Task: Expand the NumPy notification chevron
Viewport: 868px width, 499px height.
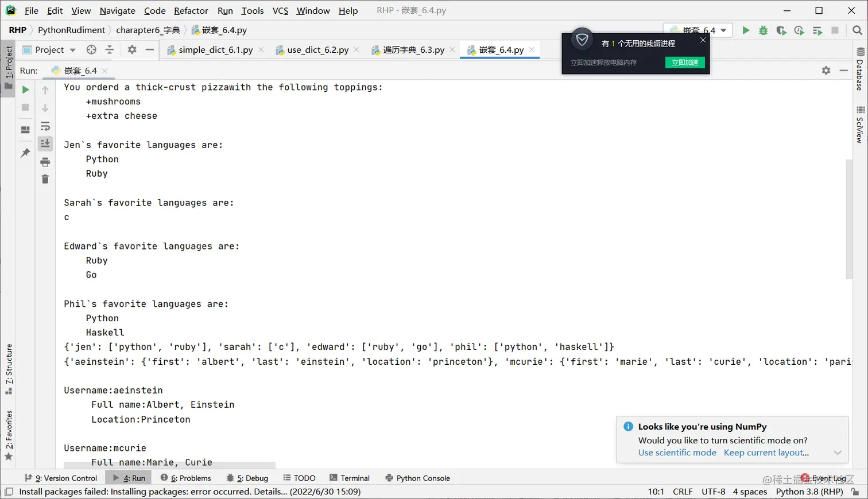Action: pos(838,453)
